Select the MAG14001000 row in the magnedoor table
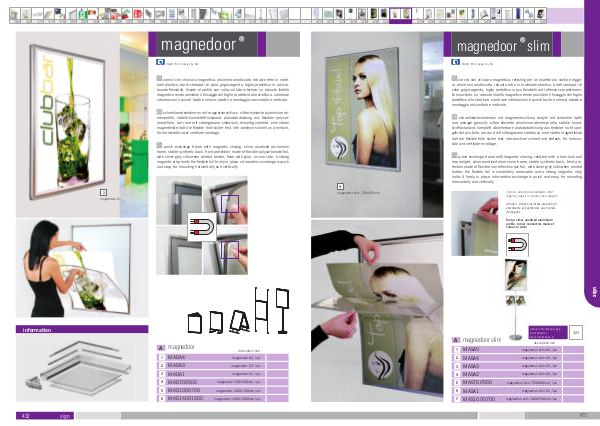Image resolution: width=600 pixels, height=426 pixels. [x=222, y=398]
